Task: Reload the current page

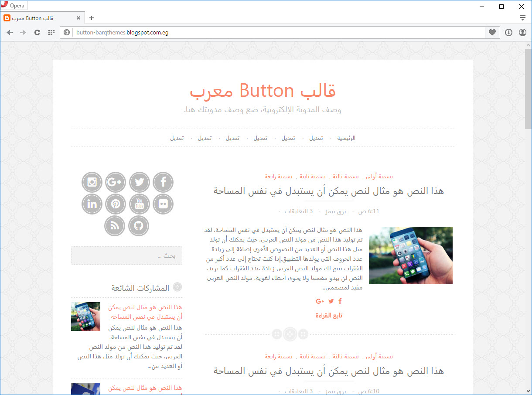Action: pos(37,32)
